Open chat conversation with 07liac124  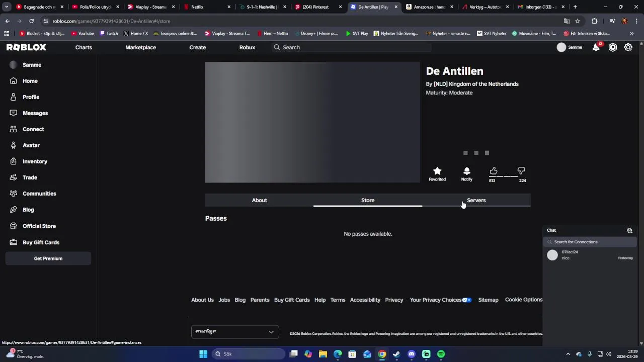pos(590,255)
